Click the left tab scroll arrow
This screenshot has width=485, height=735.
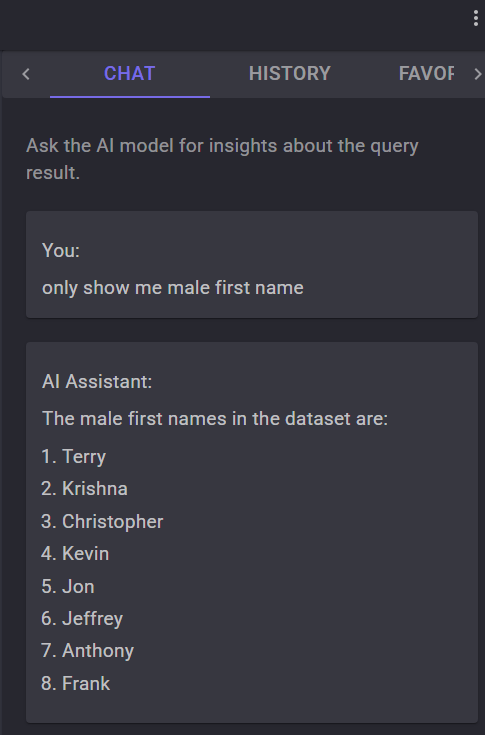(x=26, y=74)
